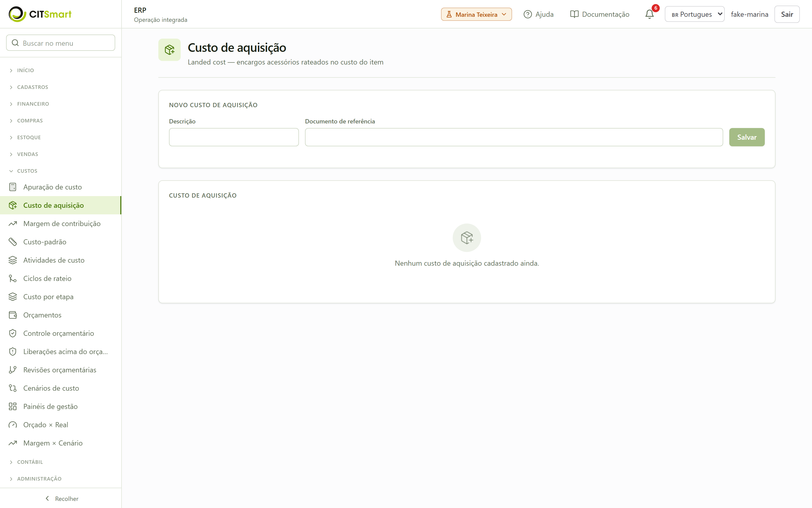Open Custo por etapa layers icon
Viewport: 812px width, 508px height.
[x=13, y=297]
